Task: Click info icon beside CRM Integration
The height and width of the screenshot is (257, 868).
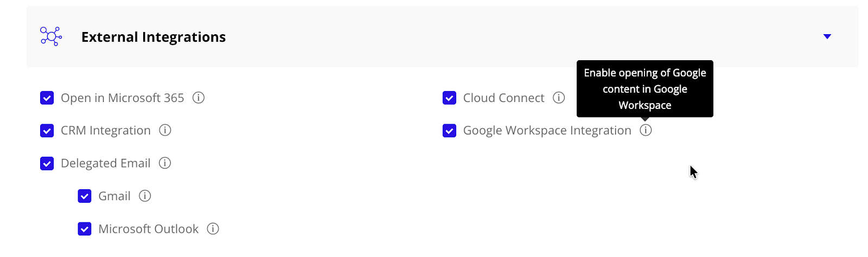Action: (x=165, y=131)
